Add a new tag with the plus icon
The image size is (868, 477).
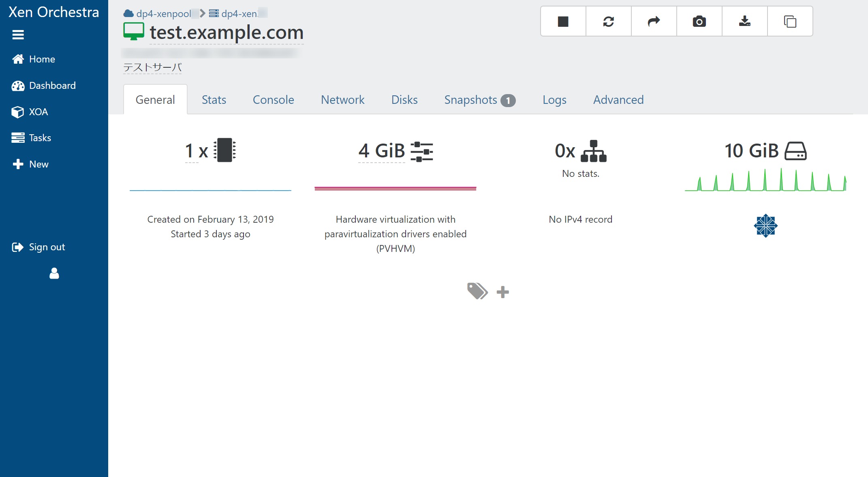click(x=503, y=292)
